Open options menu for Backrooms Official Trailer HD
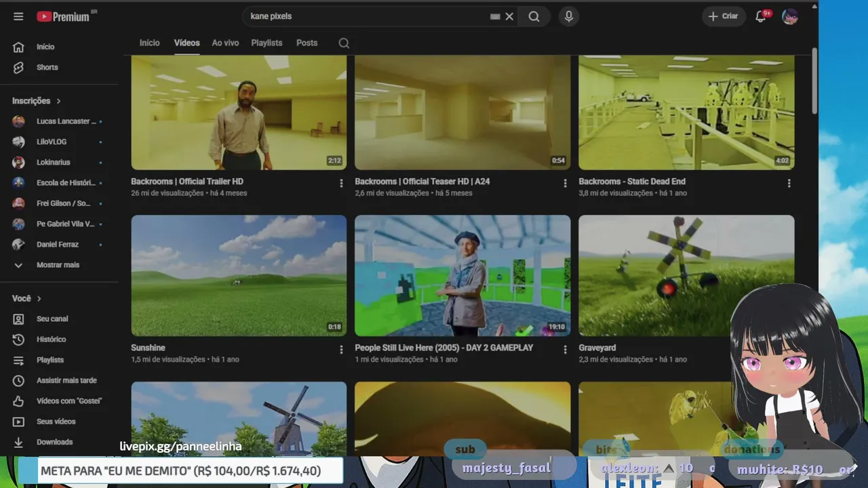 341,183
